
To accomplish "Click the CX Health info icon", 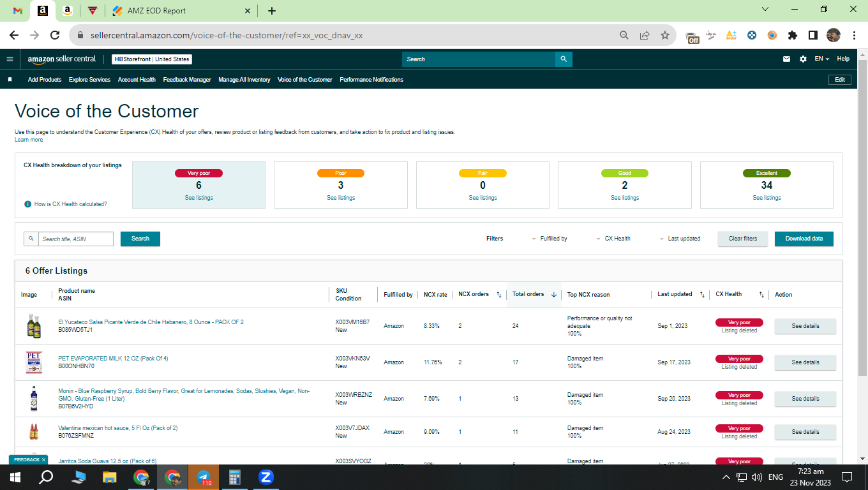I will coord(27,204).
